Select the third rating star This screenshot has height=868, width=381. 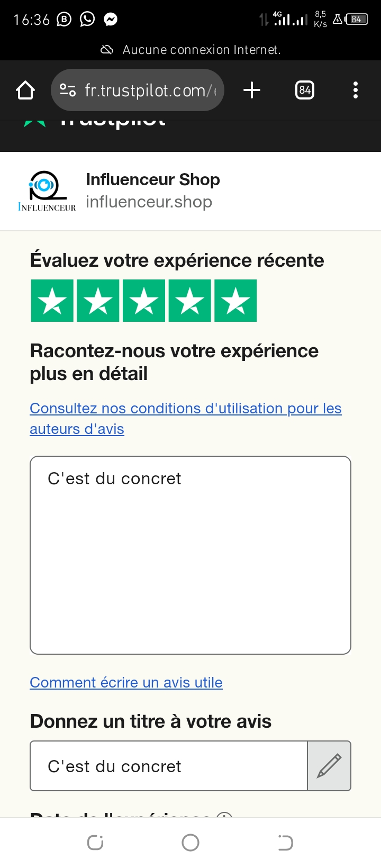[x=144, y=301]
